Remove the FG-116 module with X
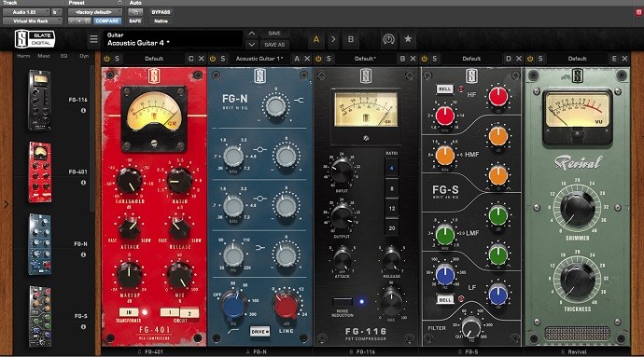Screen dimensions: 644x357 [413, 59]
